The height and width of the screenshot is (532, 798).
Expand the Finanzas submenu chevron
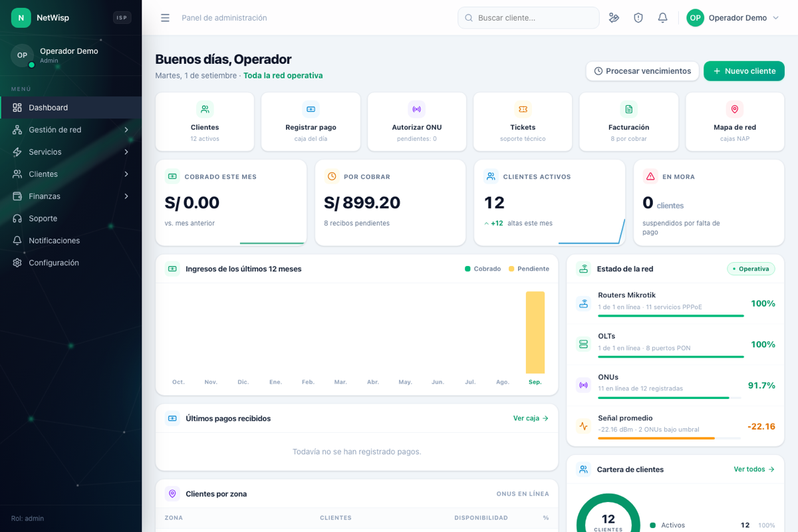tap(126, 196)
